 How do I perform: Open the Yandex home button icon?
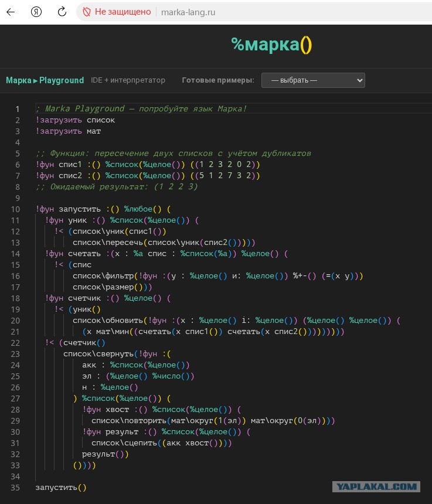pos(36,12)
